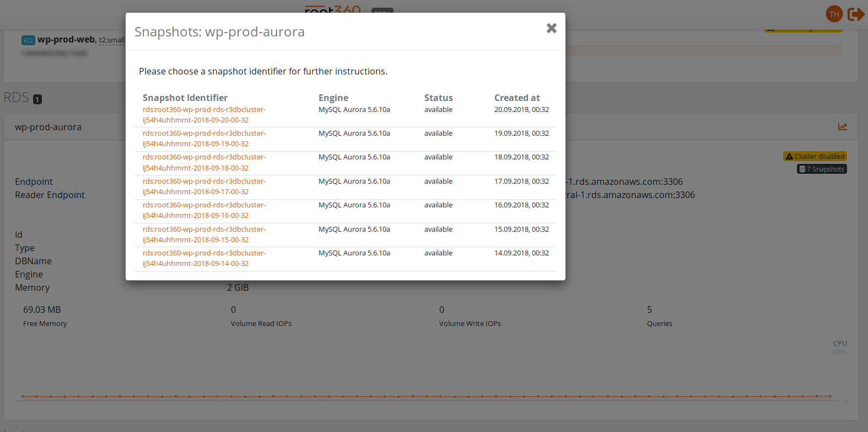Click the 14.09.2018, 00:32 created date

(x=521, y=253)
